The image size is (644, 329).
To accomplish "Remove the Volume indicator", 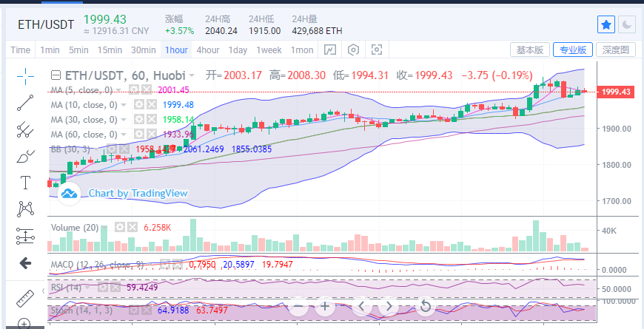I will tap(133, 227).
